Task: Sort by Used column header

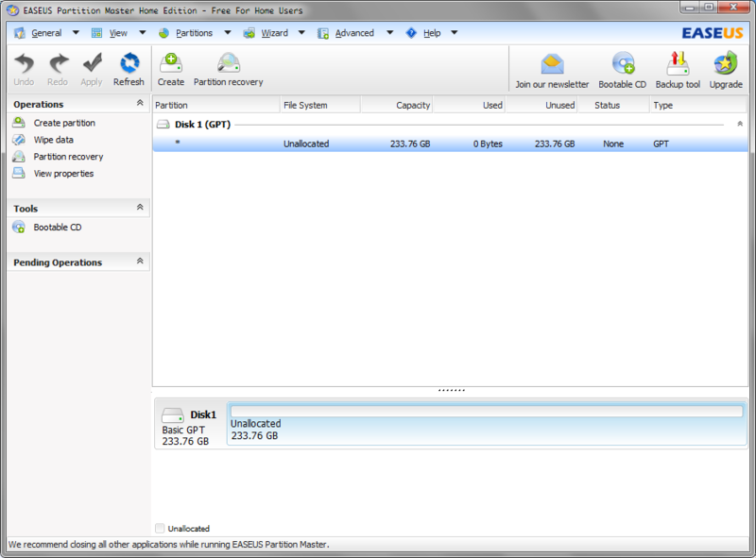Action: [x=469, y=105]
